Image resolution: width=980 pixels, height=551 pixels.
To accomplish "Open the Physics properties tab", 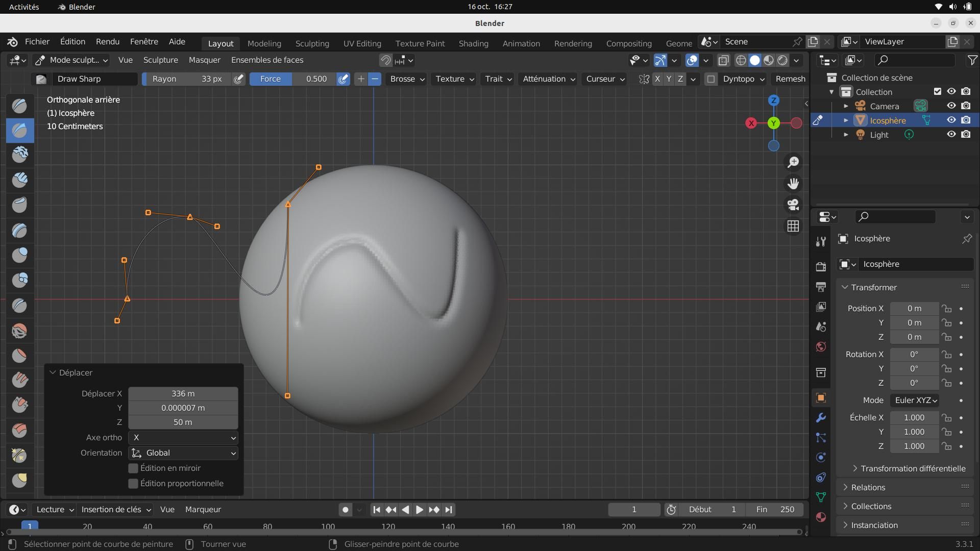I will tap(821, 458).
